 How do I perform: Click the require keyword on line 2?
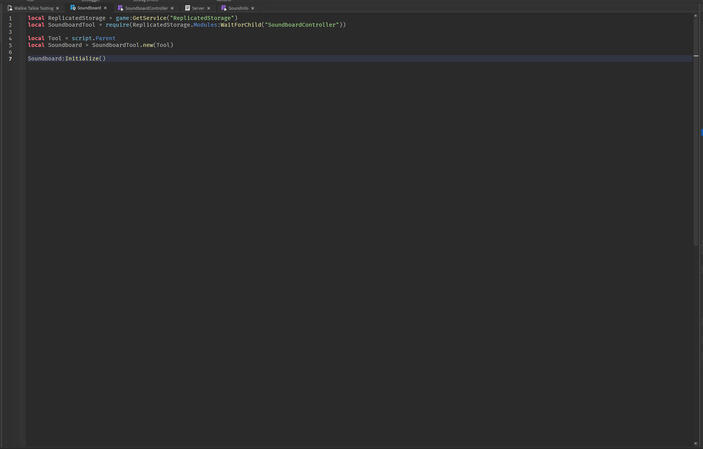[117, 25]
